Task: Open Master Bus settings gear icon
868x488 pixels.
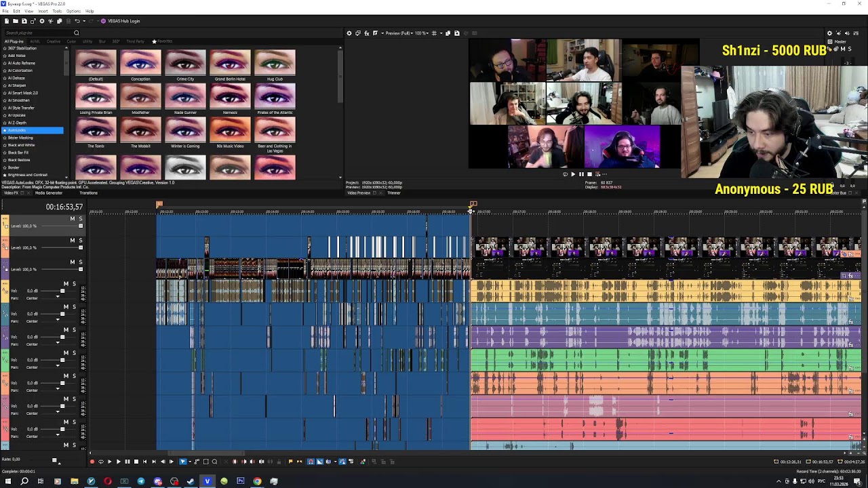Action: pyautogui.click(x=829, y=33)
